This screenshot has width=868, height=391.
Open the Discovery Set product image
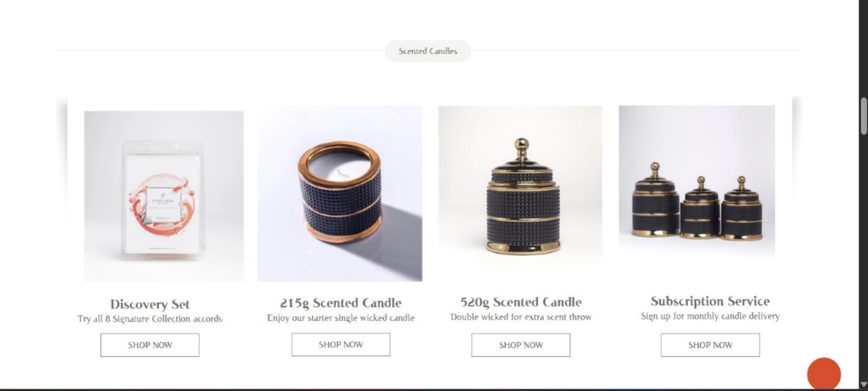[x=164, y=196]
